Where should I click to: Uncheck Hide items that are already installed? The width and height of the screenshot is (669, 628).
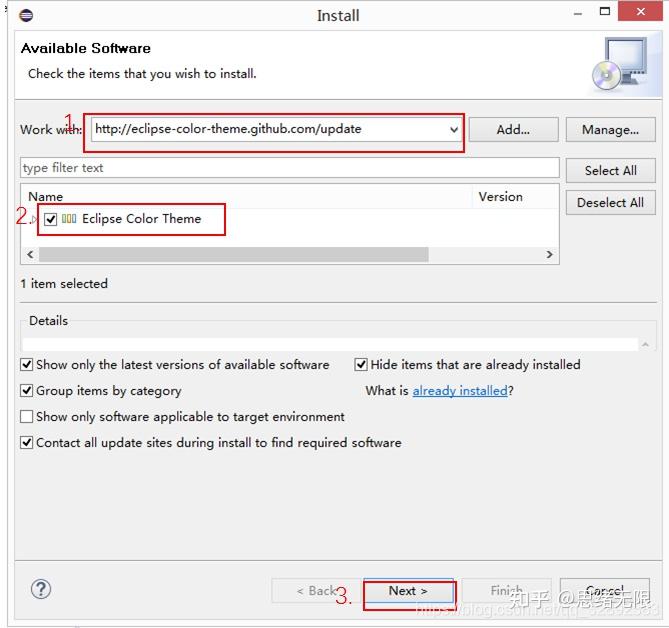361,365
